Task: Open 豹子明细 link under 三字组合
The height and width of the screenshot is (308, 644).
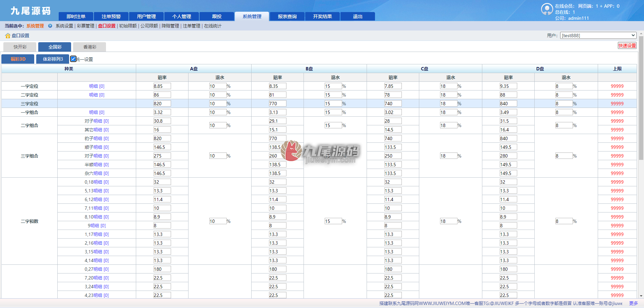Action: tap(97, 138)
